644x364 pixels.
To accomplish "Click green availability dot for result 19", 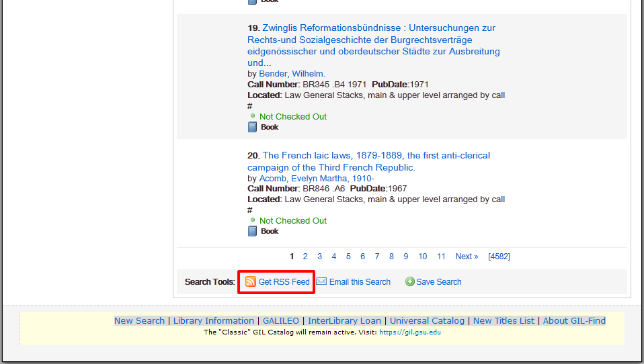I will coord(253,116).
